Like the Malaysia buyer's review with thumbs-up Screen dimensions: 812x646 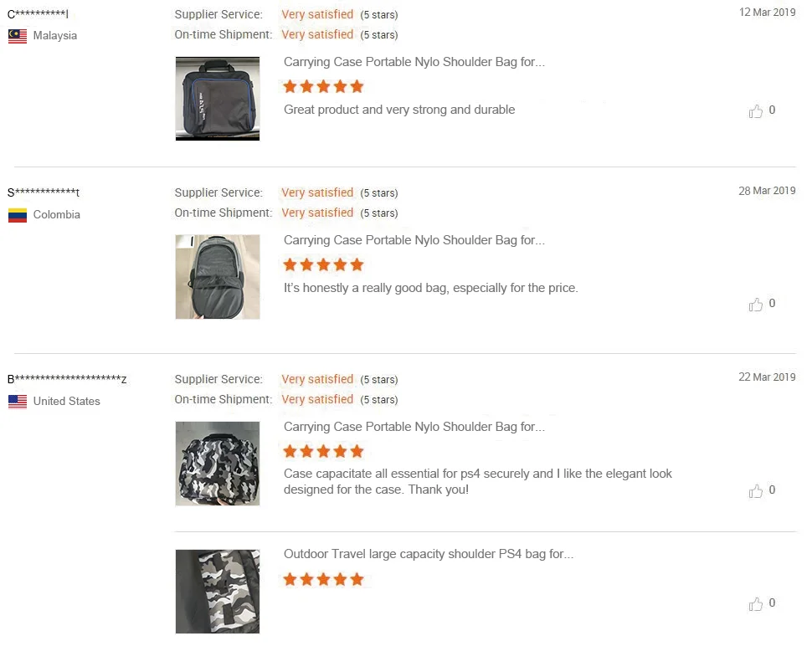click(756, 111)
